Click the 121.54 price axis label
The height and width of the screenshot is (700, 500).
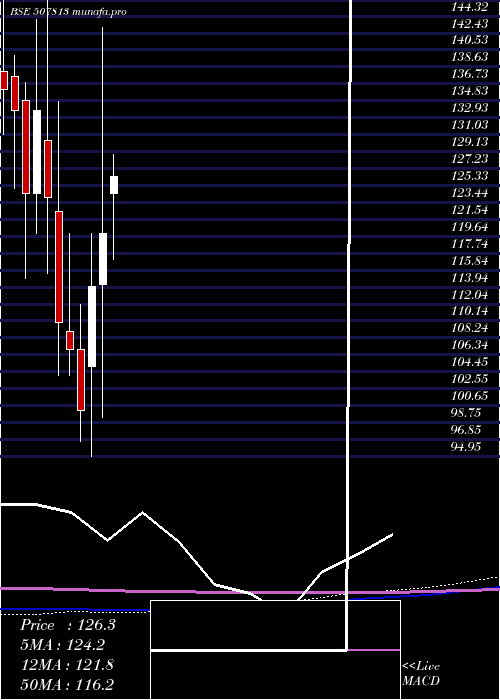[x=470, y=210]
